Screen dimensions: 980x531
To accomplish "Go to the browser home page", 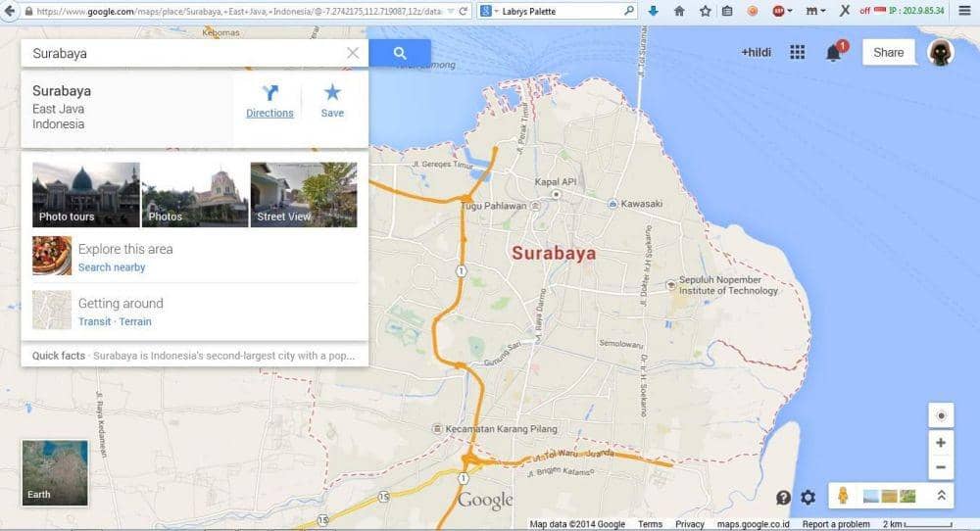I will coord(679,11).
